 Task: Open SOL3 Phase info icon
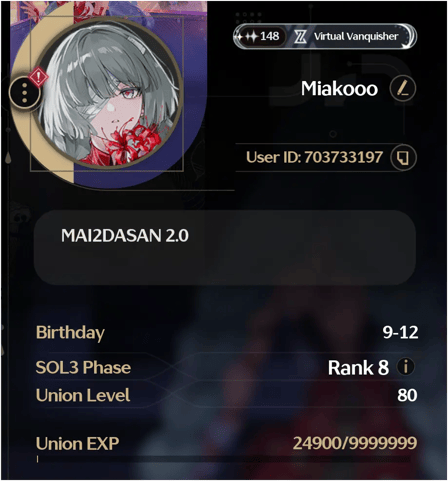click(x=405, y=367)
